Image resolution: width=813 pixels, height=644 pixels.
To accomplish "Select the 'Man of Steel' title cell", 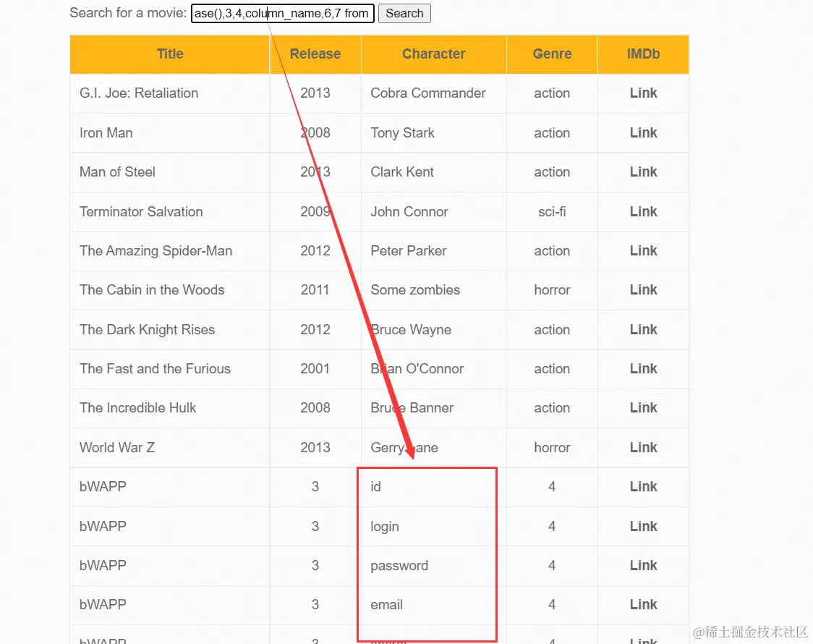I will [170, 172].
